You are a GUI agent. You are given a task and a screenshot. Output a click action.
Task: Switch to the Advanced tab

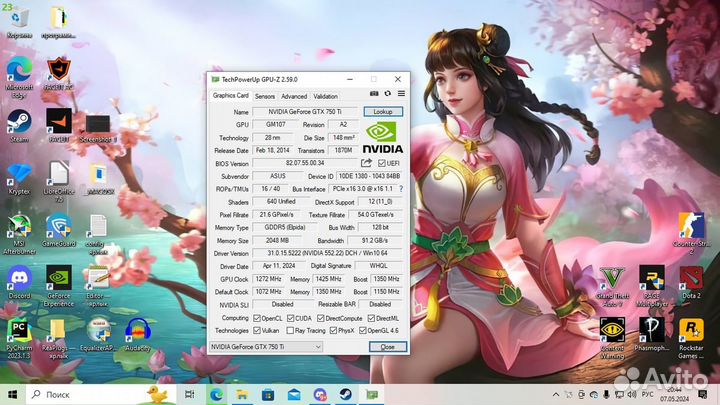pos(294,96)
